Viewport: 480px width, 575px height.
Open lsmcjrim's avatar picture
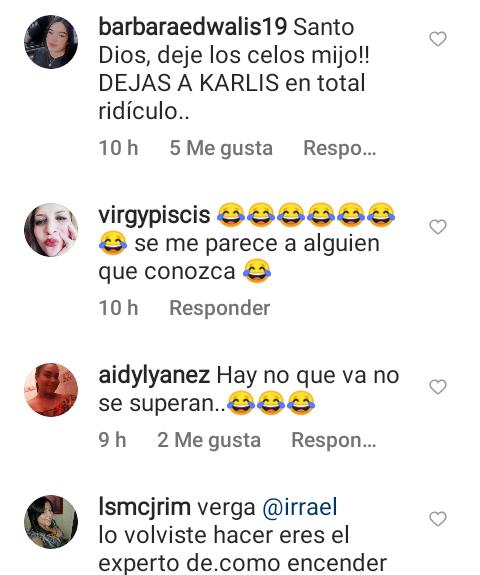pos(51,521)
